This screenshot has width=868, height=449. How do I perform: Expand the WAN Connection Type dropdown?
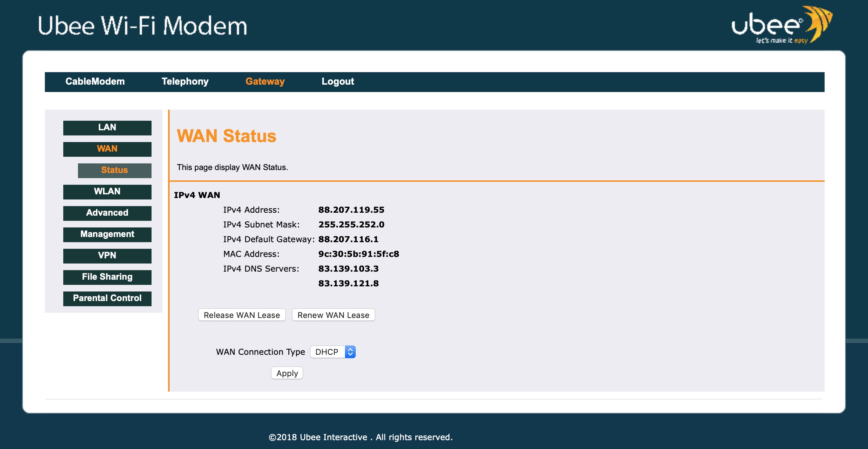(x=327, y=352)
